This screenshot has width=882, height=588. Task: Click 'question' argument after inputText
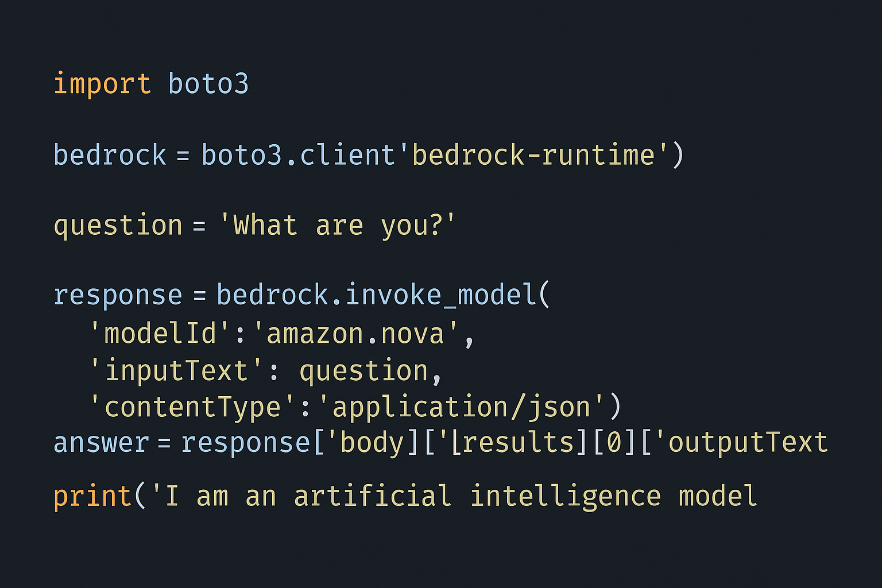(363, 372)
